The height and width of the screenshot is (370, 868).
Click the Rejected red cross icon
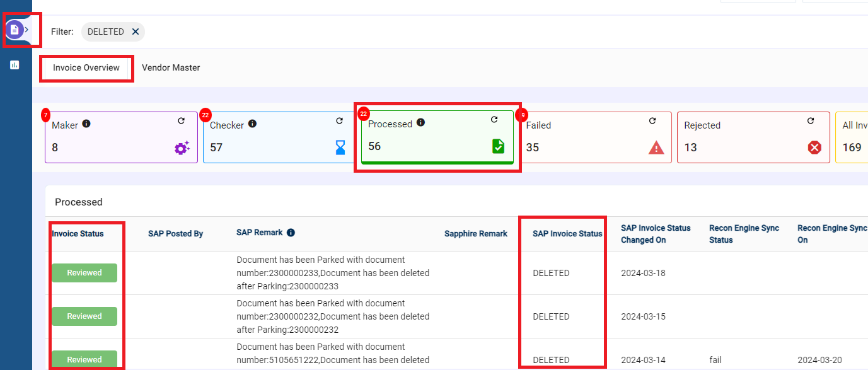pos(814,147)
